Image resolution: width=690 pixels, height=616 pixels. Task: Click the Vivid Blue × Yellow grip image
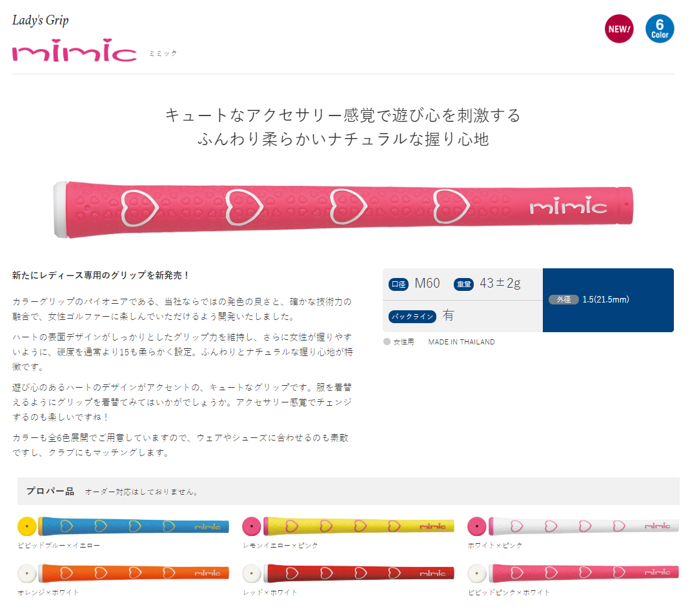tap(134, 526)
